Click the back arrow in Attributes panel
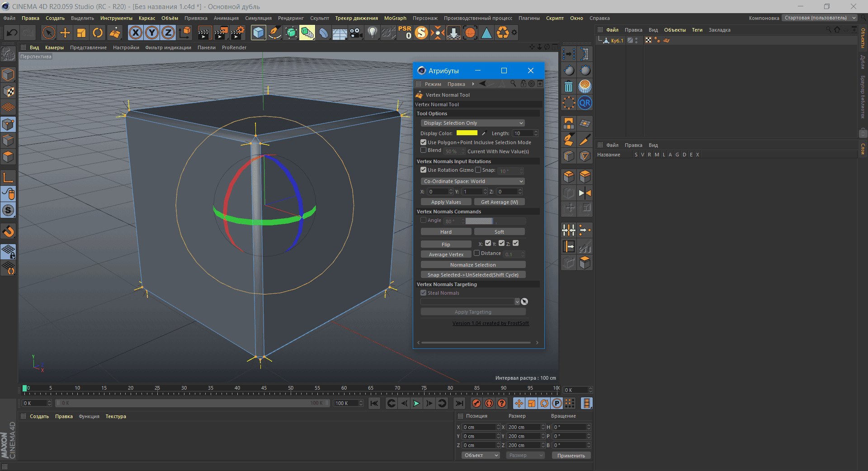 click(x=482, y=84)
